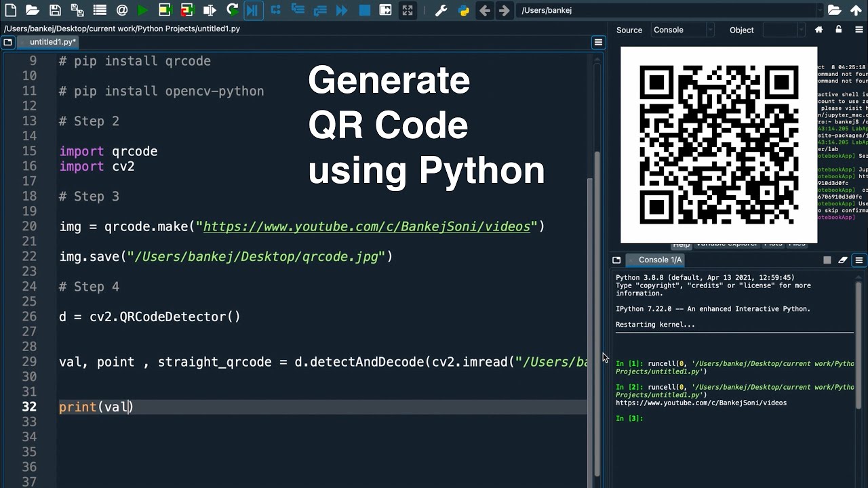This screenshot has height=488, width=868.
Task: Toggle the Help pane lock icon
Action: [839, 30]
